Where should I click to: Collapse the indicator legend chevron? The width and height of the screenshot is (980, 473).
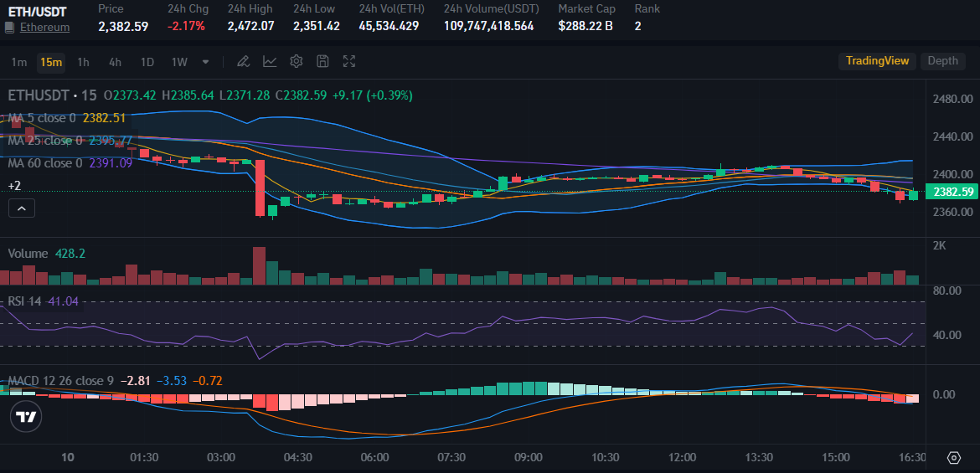coord(21,209)
